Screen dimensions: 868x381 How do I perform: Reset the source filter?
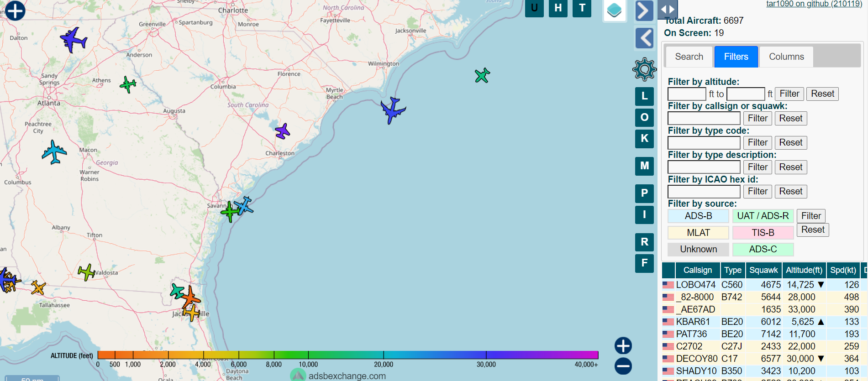pos(813,230)
